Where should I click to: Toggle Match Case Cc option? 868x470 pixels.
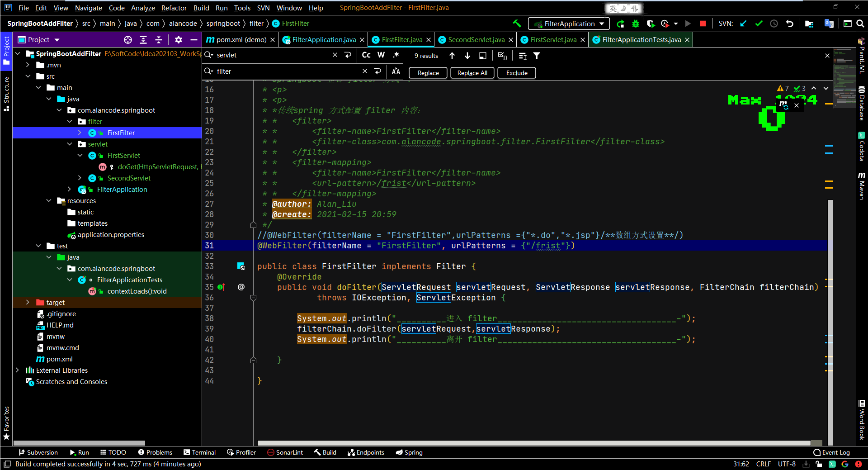point(366,55)
